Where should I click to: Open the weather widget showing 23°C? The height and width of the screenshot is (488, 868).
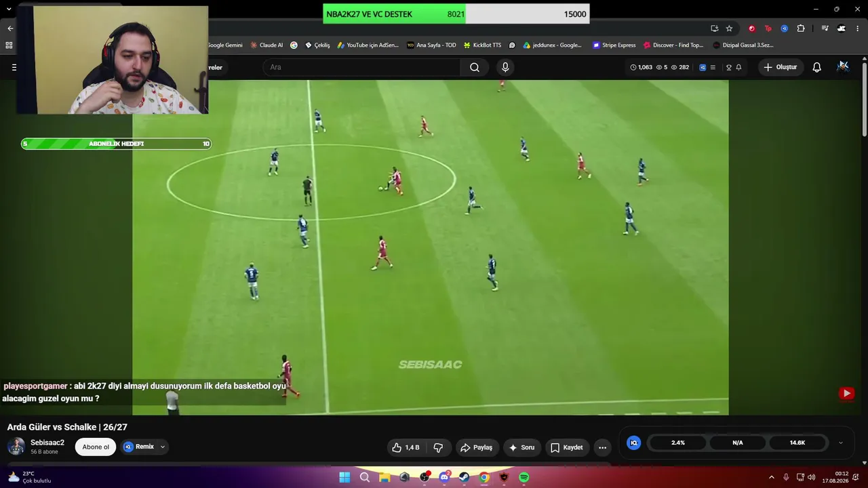[28, 477]
